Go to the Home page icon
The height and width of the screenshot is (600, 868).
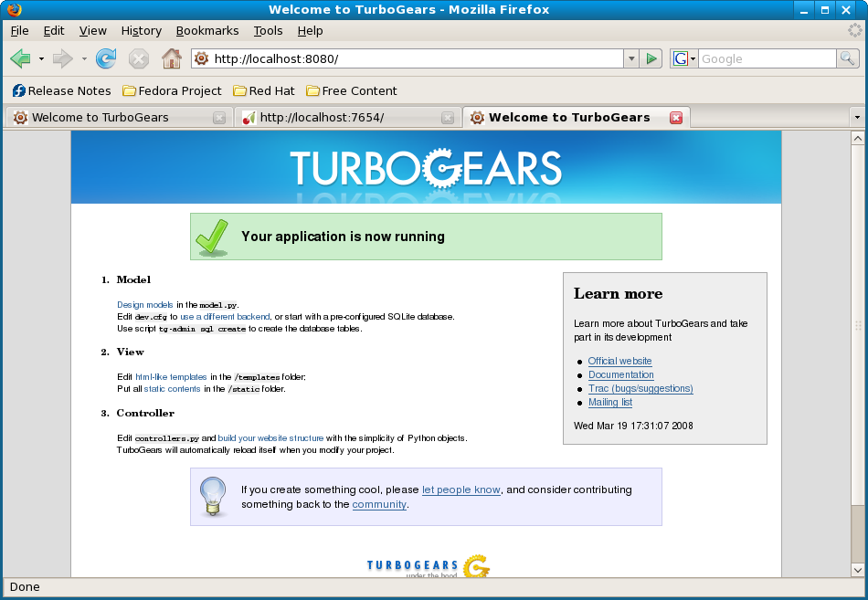(x=172, y=58)
